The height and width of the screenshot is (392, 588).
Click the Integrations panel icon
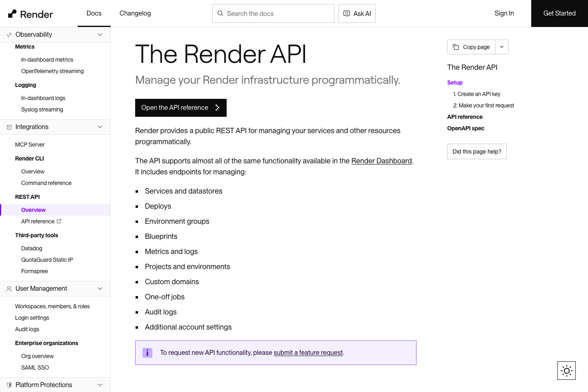[x=9, y=127]
